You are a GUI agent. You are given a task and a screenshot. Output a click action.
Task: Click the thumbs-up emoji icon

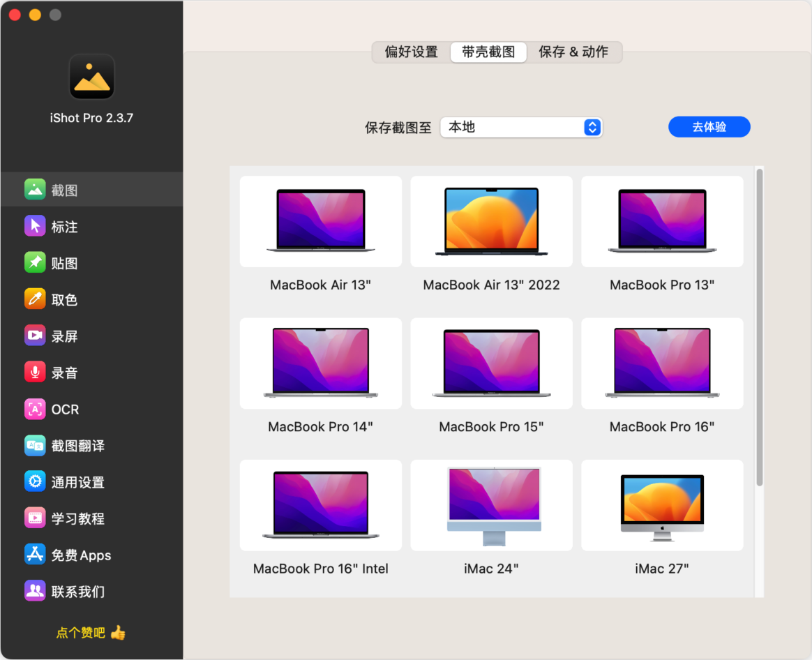[118, 633]
